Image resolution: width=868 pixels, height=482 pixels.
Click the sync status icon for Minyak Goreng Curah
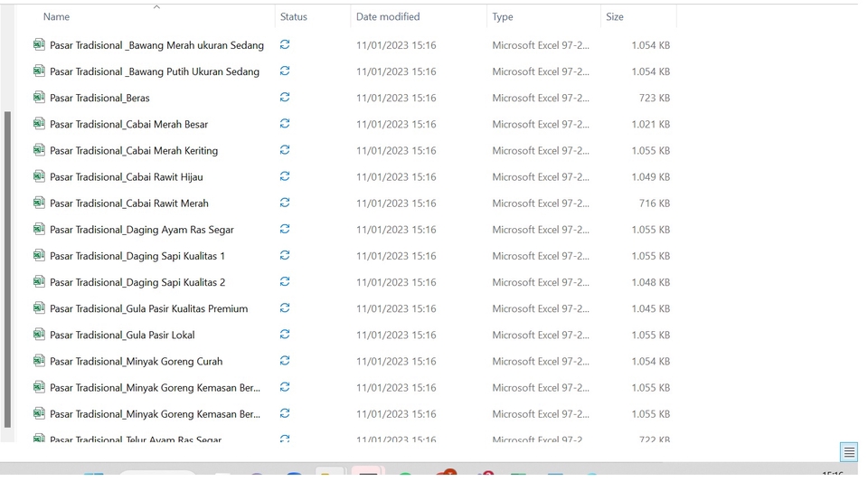[285, 361]
